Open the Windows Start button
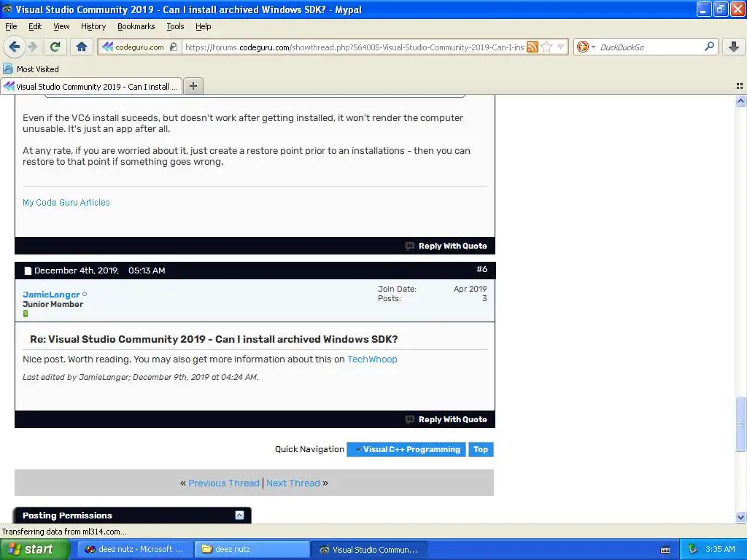Image resolution: width=747 pixels, height=560 pixels. [35, 549]
